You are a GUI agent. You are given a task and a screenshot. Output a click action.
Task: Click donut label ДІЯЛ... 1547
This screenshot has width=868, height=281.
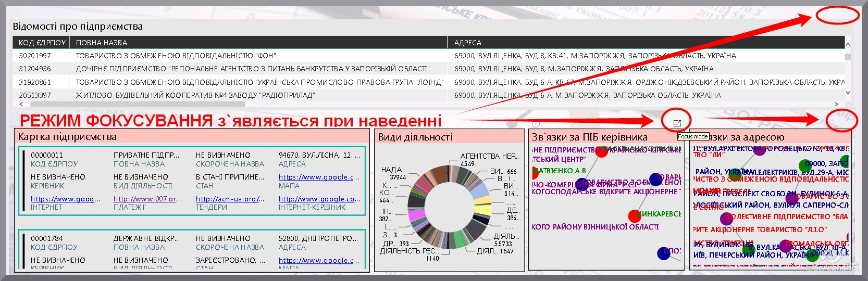tap(495, 251)
